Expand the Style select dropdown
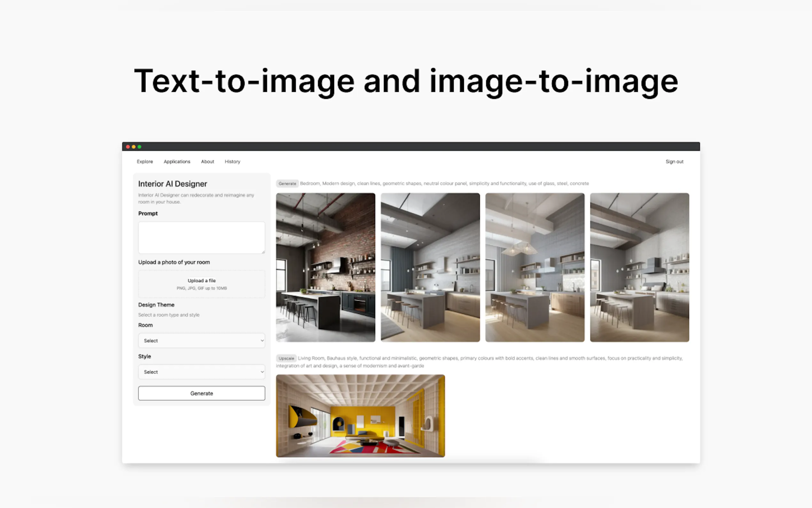Image resolution: width=812 pixels, height=508 pixels. click(201, 372)
